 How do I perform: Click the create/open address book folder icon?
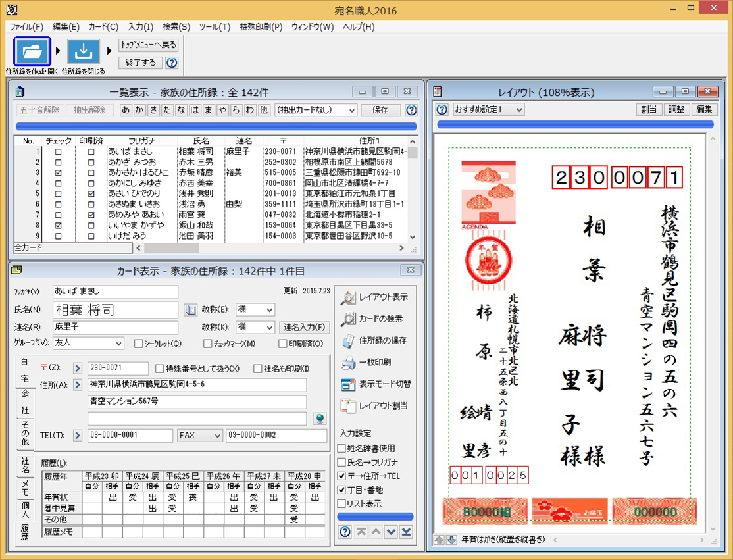coord(32,51)
